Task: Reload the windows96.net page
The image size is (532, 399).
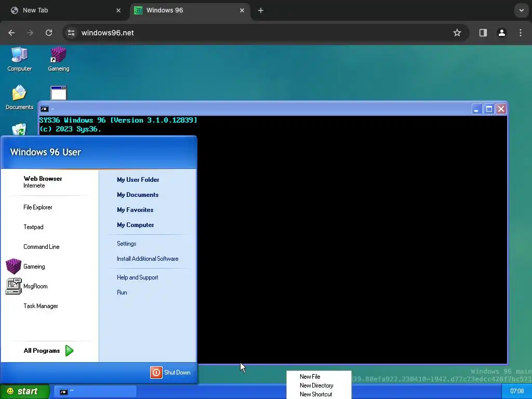Action: (49, 33)
